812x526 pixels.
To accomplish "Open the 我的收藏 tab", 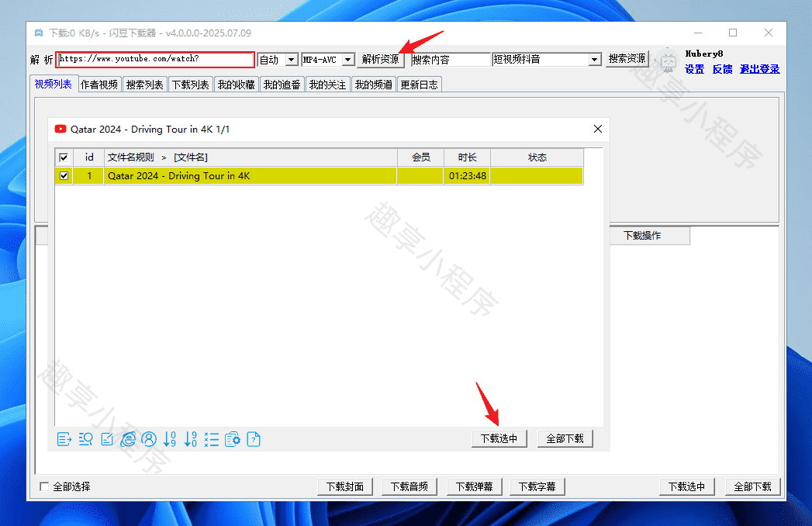I will [x=236, y=85].
